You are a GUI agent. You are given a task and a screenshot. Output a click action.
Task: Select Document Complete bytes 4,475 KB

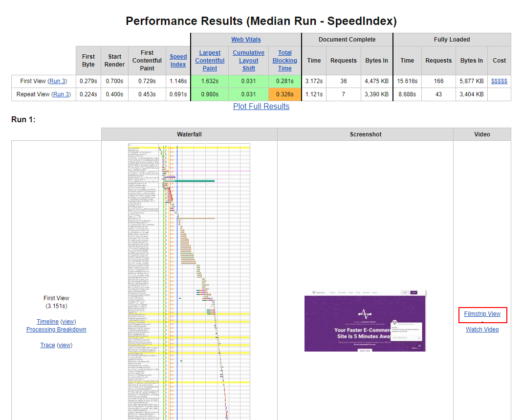376,81
